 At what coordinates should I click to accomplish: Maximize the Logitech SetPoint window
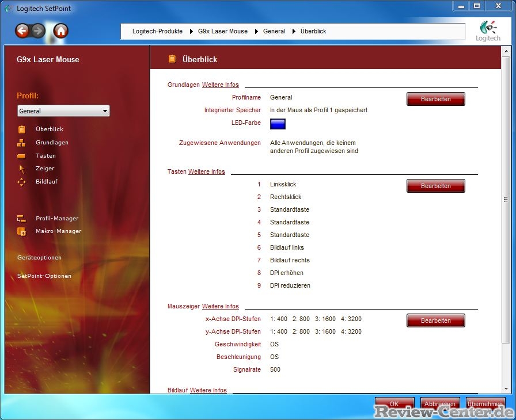(477, 6)
